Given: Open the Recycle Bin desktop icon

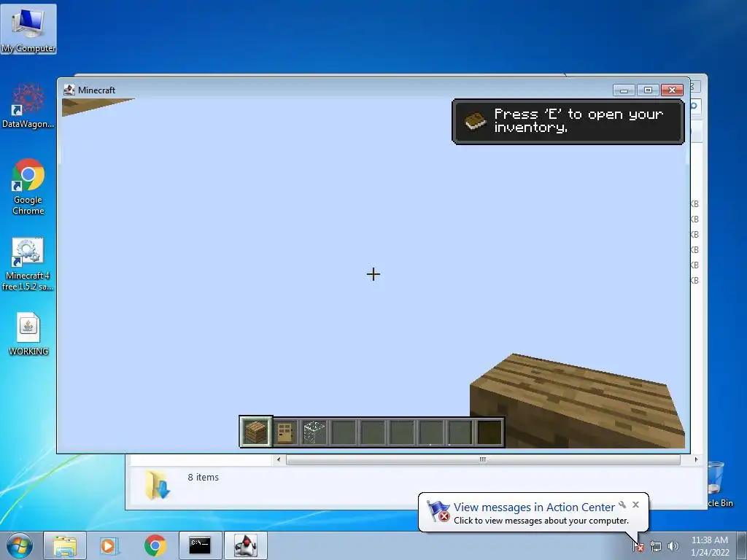Looking at the screenshot, I should [719, 485].
